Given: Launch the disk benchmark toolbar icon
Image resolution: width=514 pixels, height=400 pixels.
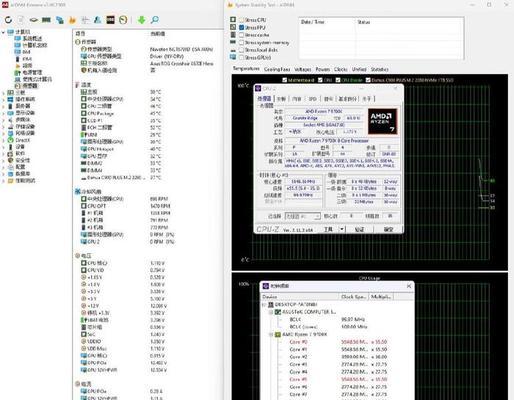Looking at the screenshot, I should [x=33, y=20].
